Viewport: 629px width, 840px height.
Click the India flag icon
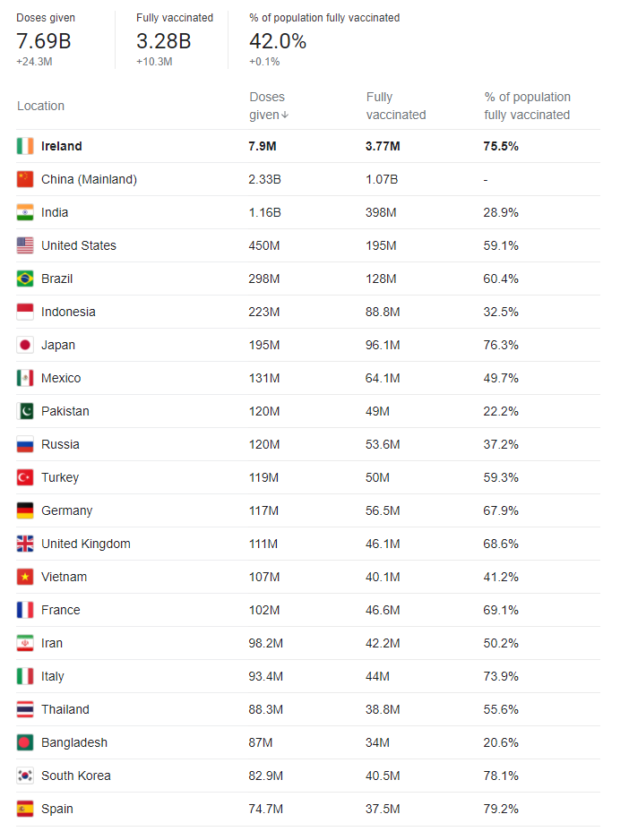[x=25, y=212]
